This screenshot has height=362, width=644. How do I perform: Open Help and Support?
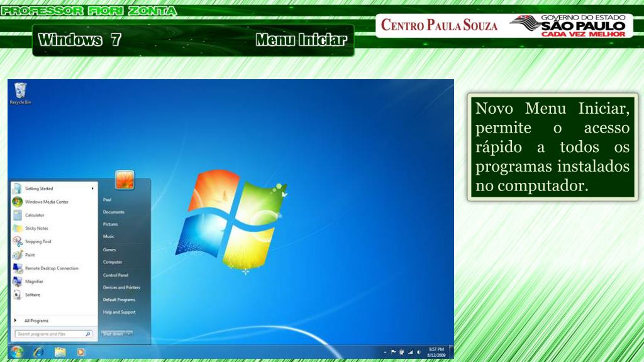(x=119, y=312)
